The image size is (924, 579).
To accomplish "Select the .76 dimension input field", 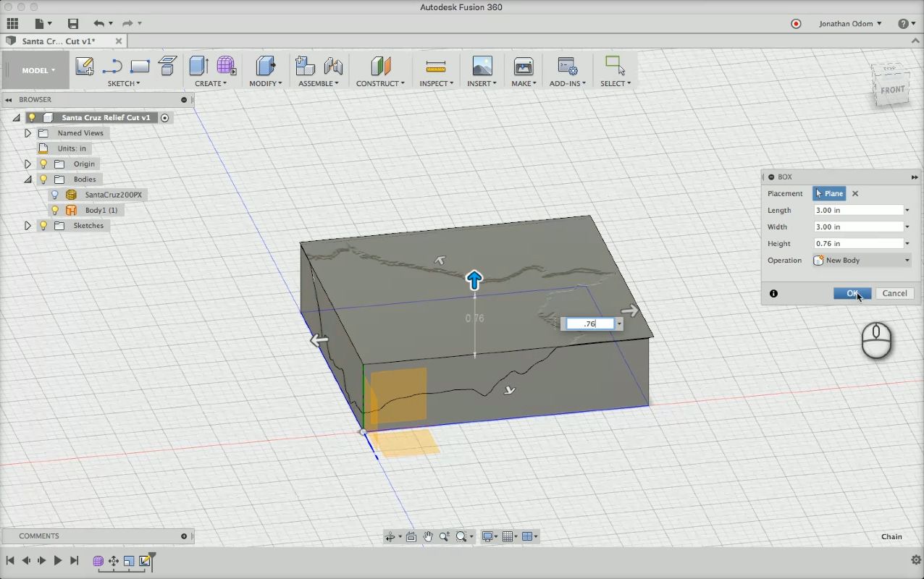I will 589,324.
